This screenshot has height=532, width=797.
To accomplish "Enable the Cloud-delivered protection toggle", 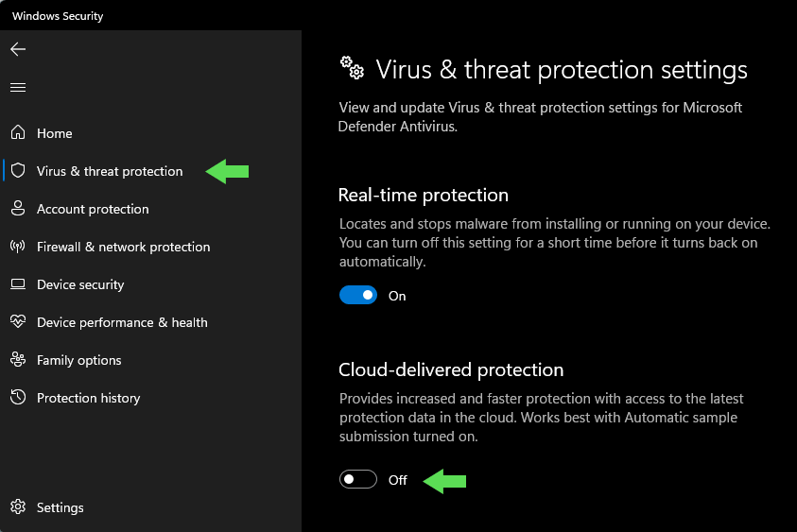I will [x=358, y=479].
